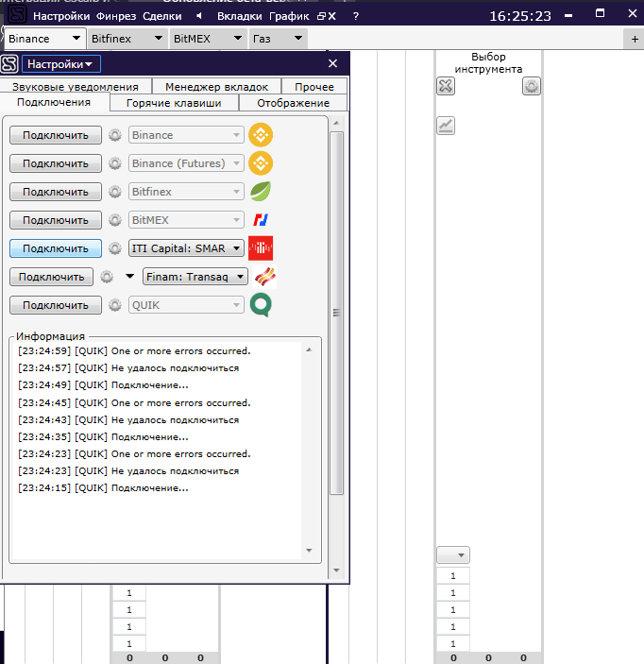This screenshot has height=664, width=644.
Task: Open the small dropdown in instrument panel
Action: [453, 554]
